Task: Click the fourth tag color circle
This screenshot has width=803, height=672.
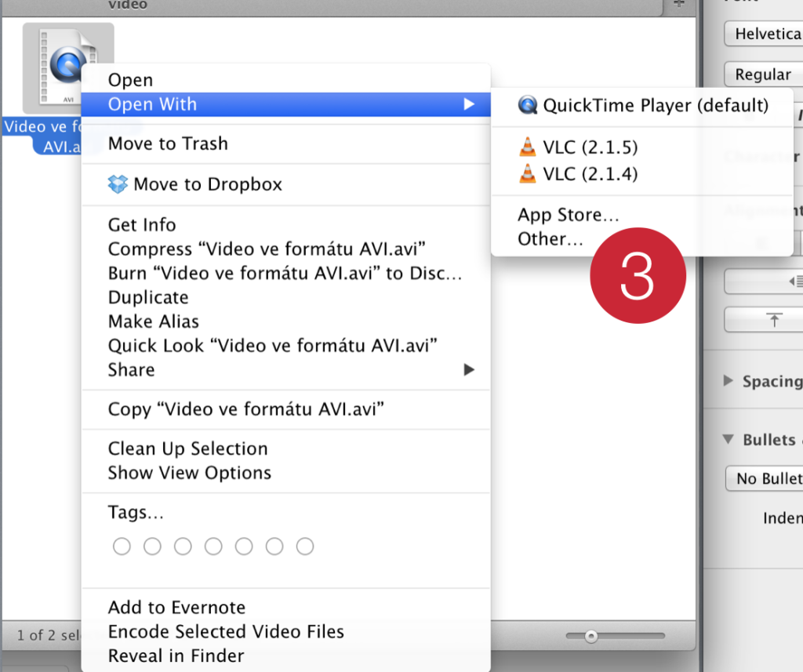Action: (213, 546)
